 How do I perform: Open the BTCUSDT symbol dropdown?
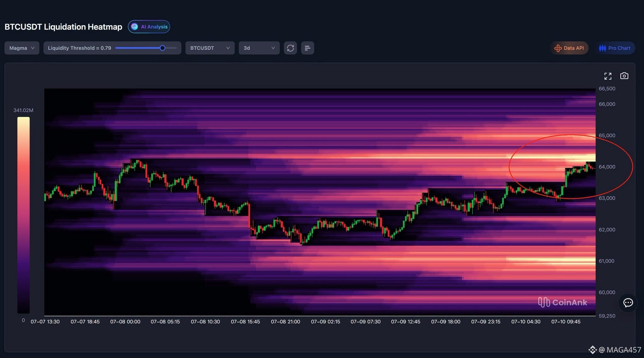coord(210,48)
